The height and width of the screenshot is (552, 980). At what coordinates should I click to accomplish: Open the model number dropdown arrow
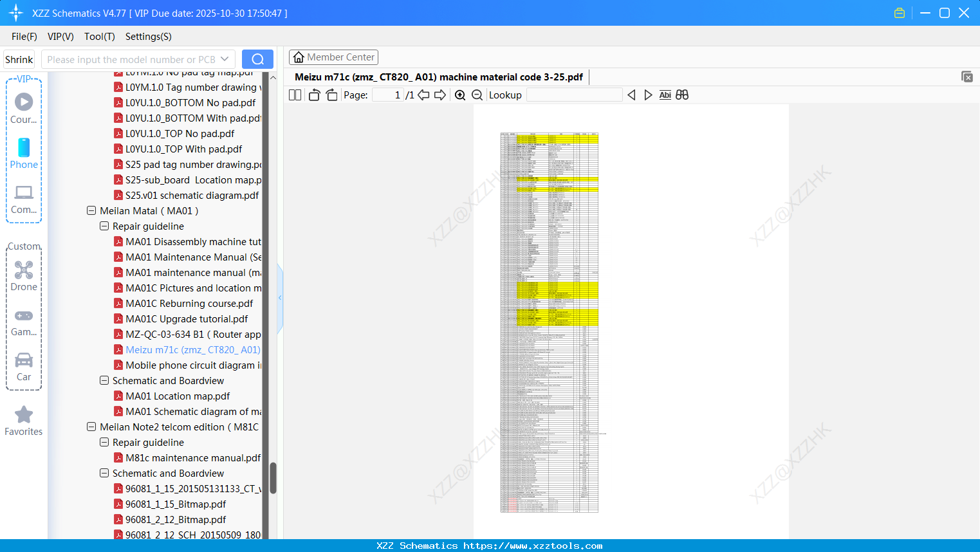point(225,59)
